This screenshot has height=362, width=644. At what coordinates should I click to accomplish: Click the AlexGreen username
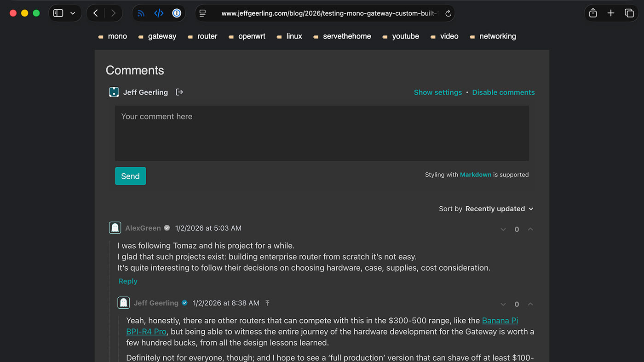click(x=143, y=228)
